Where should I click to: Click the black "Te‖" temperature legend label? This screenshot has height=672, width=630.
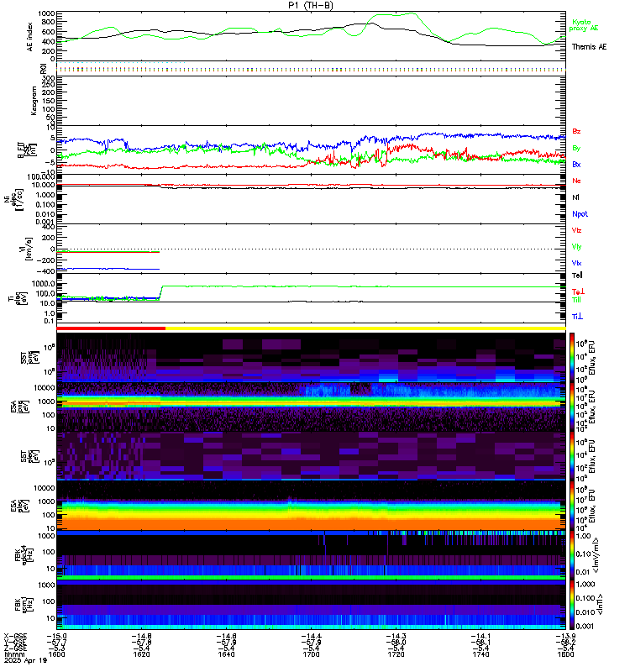pyautogui.click(x=577, y=276)
